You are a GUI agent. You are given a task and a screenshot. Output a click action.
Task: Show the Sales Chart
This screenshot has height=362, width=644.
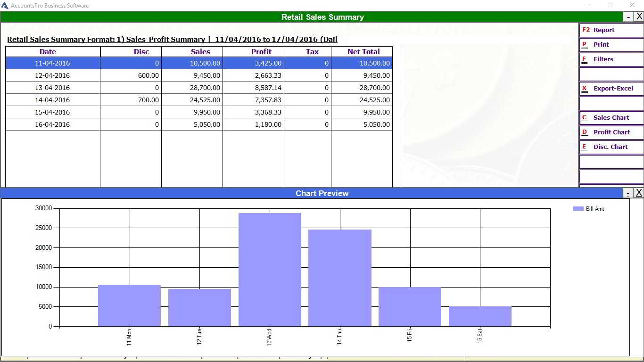[611, 118]
